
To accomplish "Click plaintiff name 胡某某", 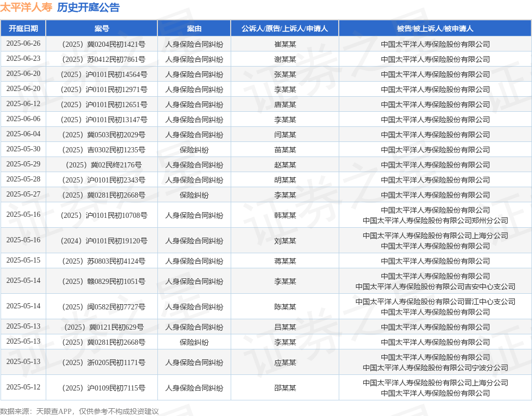I will [285, 180].
